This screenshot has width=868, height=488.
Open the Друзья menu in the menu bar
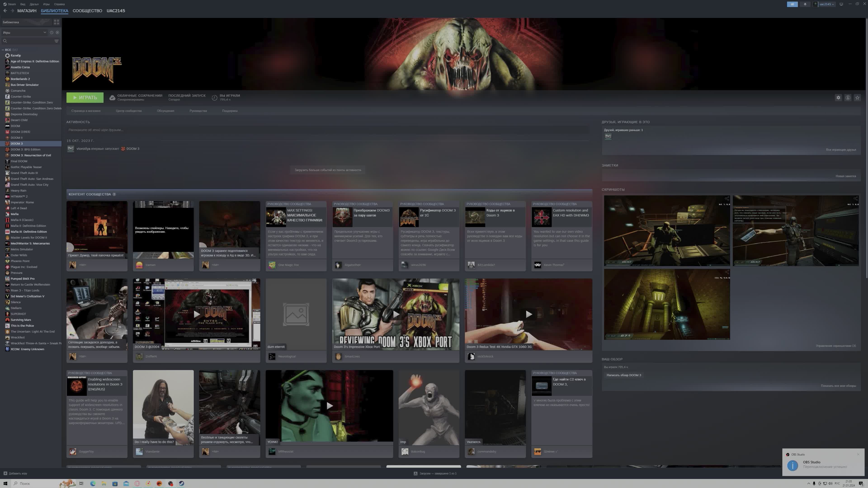click(34, 4)
